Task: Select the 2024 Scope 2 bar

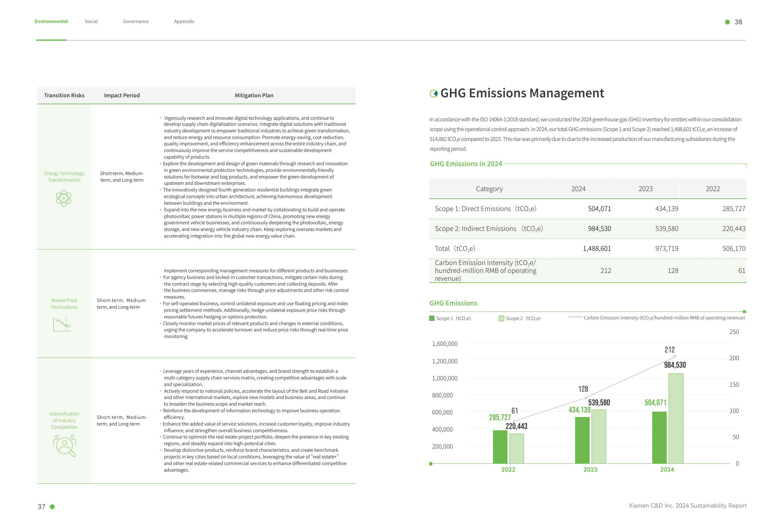Action: pos(676,418)
